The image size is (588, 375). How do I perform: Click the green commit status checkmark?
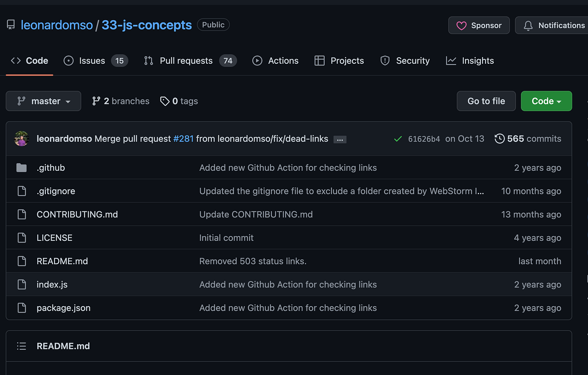tap(398, 139)
